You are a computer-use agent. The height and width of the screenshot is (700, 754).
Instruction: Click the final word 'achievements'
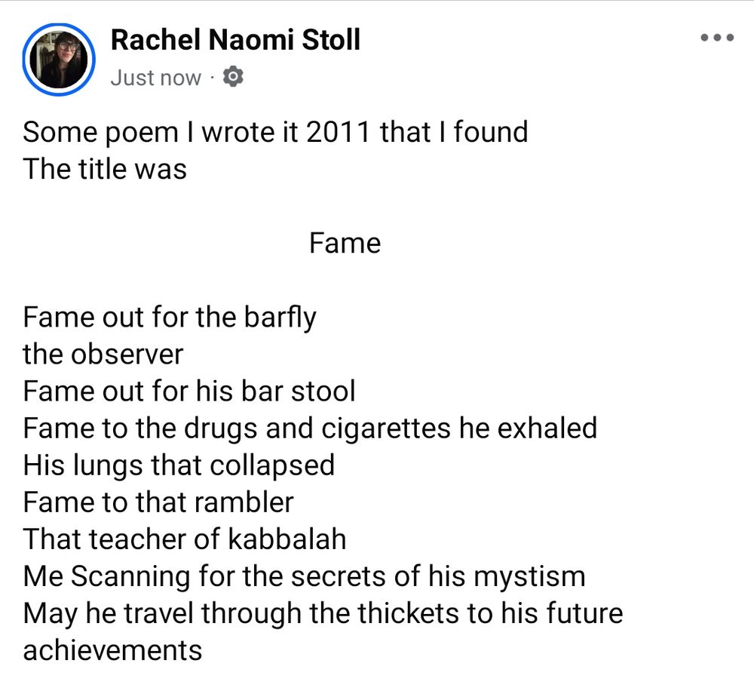tap(112, 650)
